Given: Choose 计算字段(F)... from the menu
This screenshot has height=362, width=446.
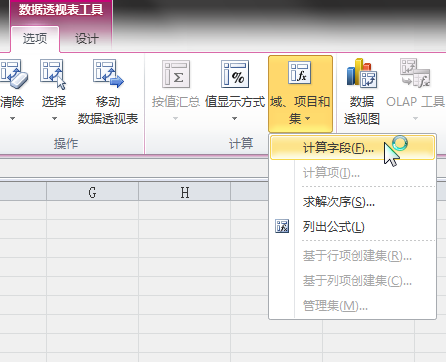Looking at the screenshot, I should pyautogui.click(x=353, y=148).
